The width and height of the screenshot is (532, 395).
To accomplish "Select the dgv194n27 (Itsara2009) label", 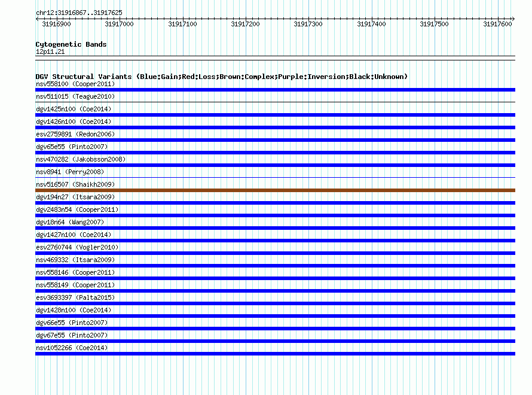I will 75,197.
